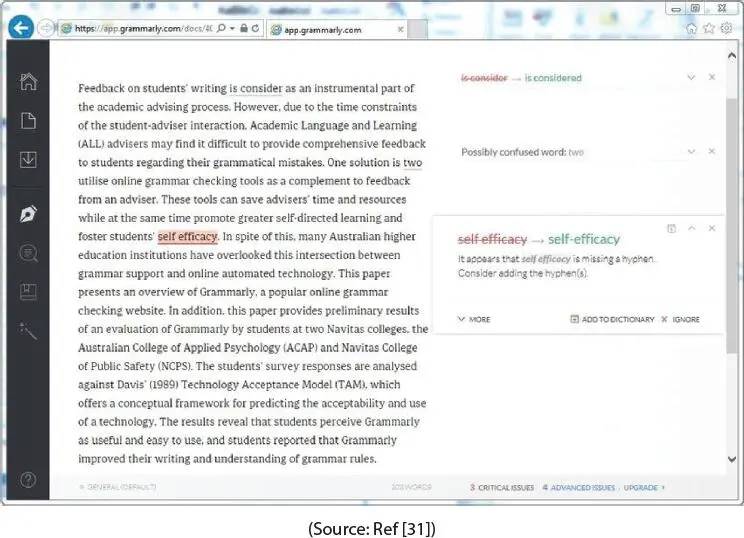
Task: Click the address bar search magnifier icon
Action: (x=221, y=28)
